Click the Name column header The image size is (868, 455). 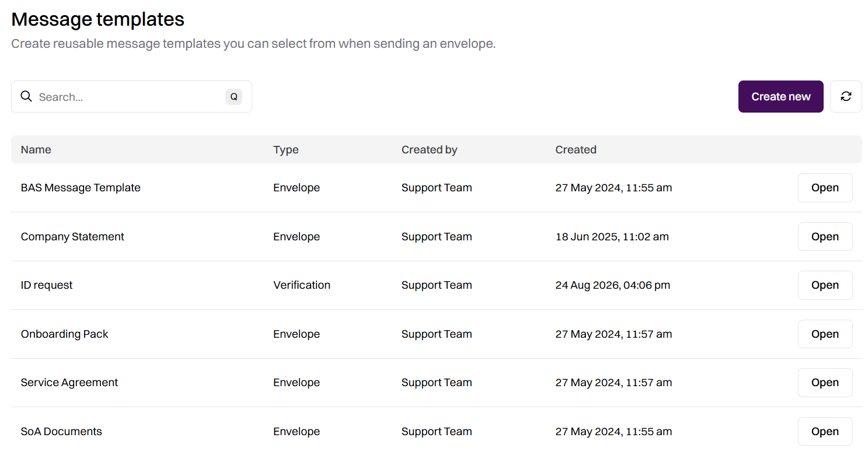point(36,150)
